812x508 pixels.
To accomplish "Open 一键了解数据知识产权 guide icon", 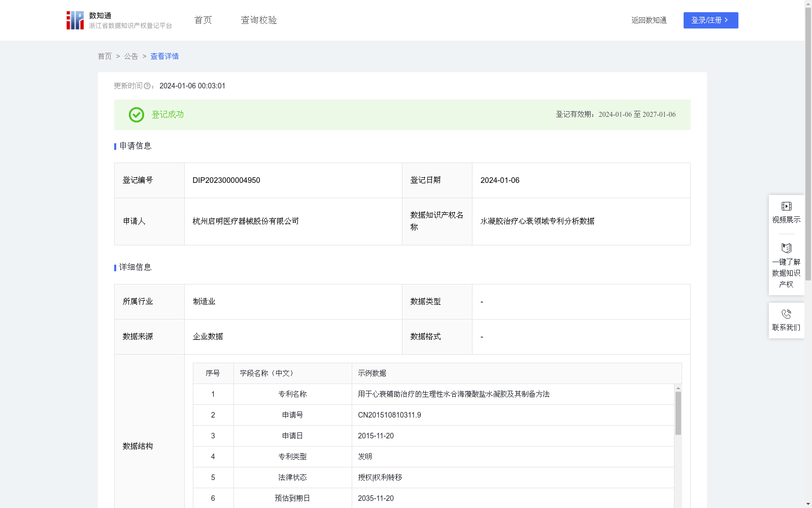I will coord(786,248).
